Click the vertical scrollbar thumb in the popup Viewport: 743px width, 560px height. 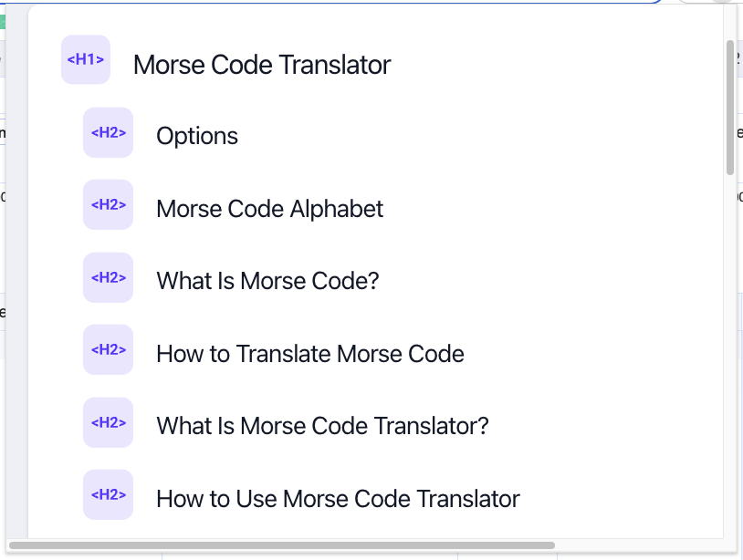click(730, 107)
